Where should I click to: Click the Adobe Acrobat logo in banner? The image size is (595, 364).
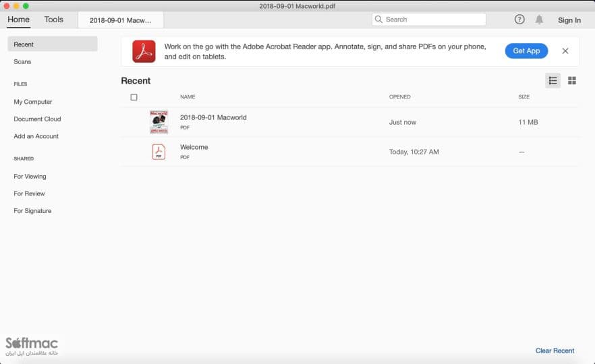[144, 51]
